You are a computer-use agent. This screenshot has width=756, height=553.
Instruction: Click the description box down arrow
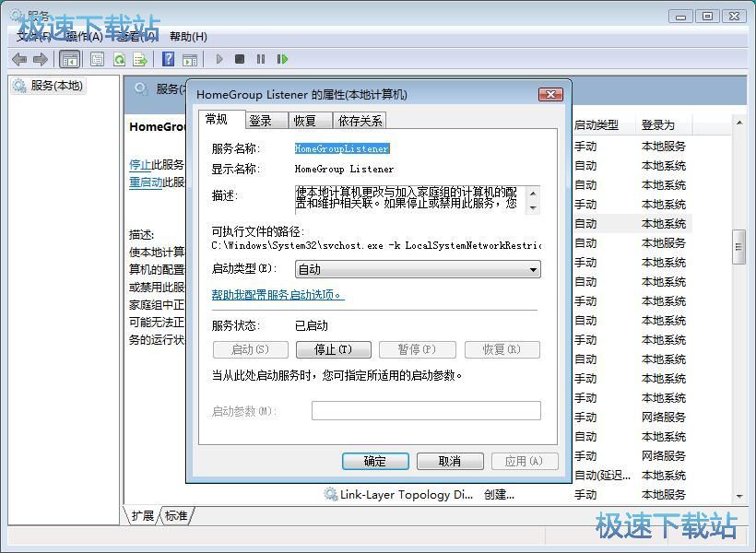point(533,207)
